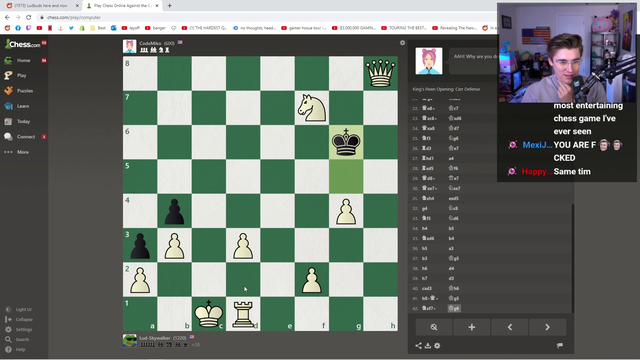Select move 42 Nxf7+ in move list
Screen dimensions: 640x360
click(429, 308)
